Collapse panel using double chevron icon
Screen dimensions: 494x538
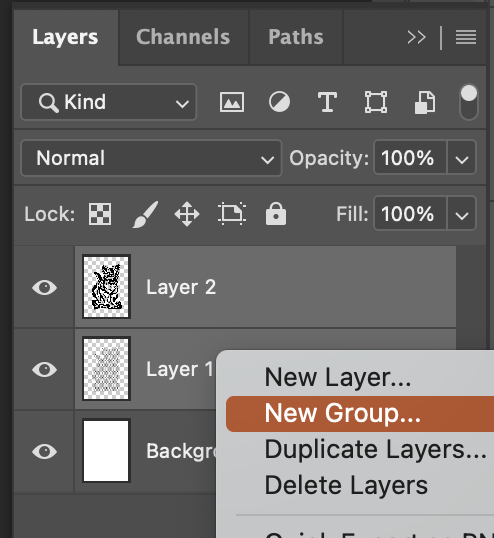pyautogui.click(x=416, y=37)
